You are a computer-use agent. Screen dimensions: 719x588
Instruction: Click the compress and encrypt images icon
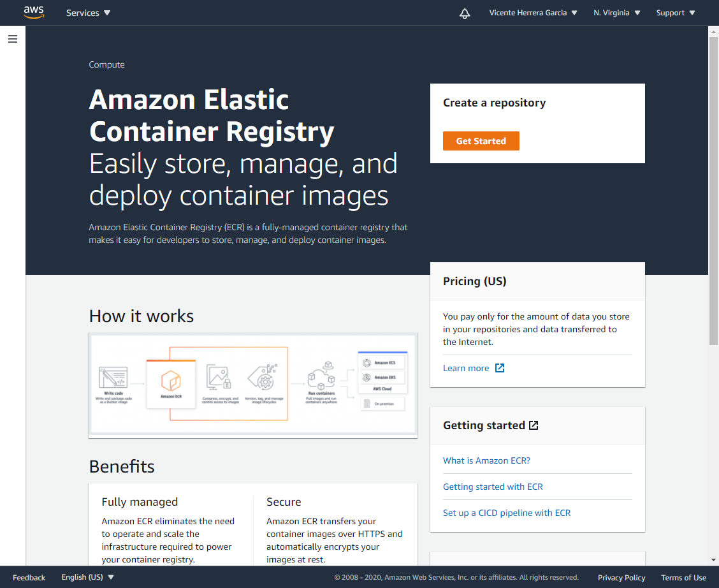coord(218,376)
